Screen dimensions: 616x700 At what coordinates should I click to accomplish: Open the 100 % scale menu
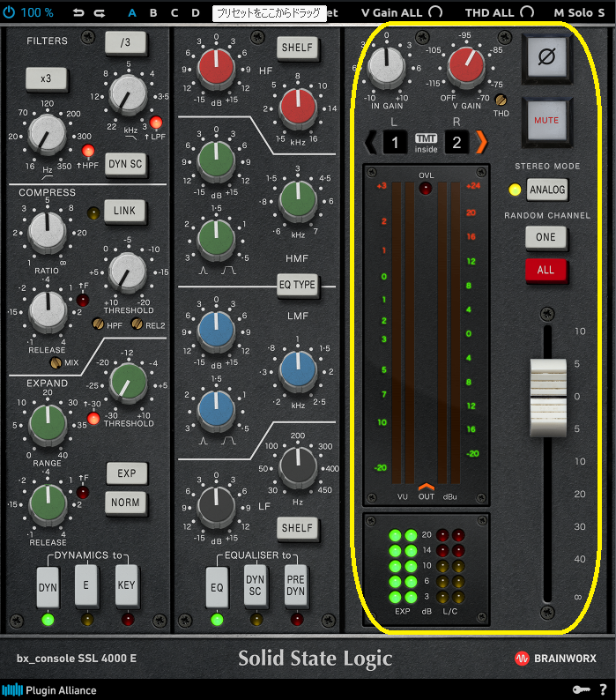(x=37, y=12)
